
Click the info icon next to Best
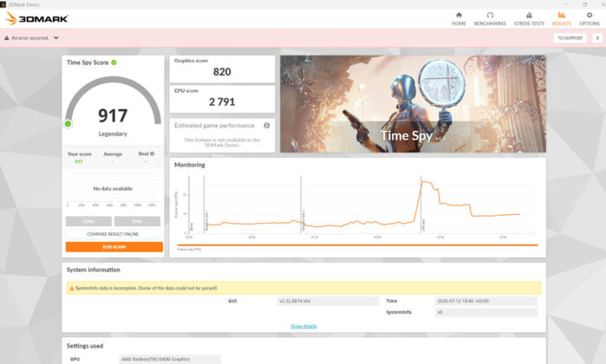click(x=152, y=153)
